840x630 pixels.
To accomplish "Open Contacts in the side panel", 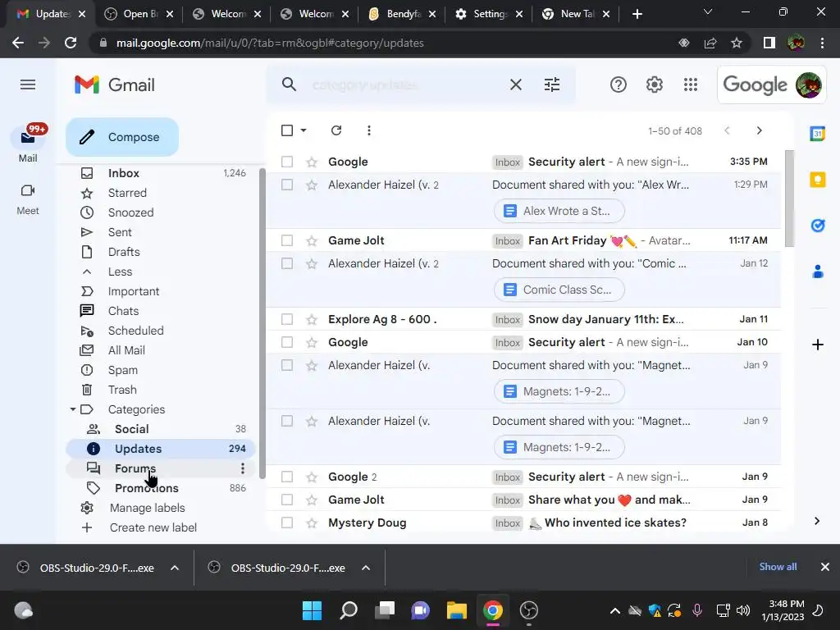I will click(818, 272).
